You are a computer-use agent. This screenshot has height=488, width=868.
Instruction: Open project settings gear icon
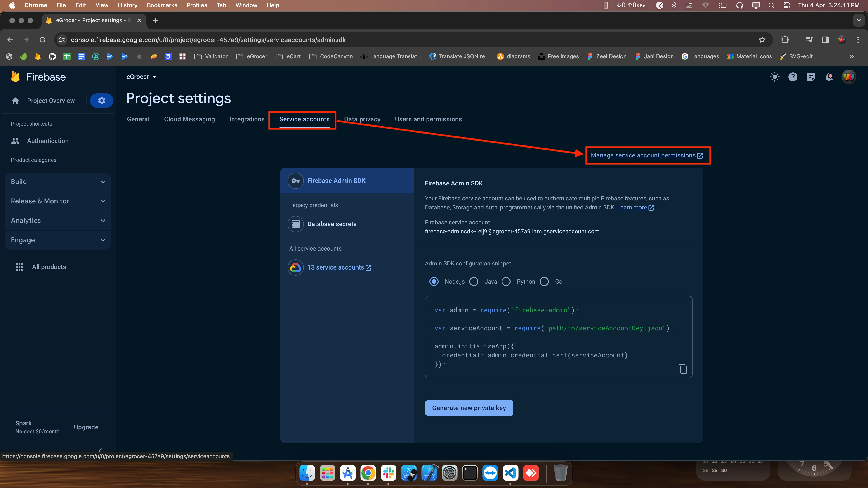pyautogui.click(x=101, y=100)
